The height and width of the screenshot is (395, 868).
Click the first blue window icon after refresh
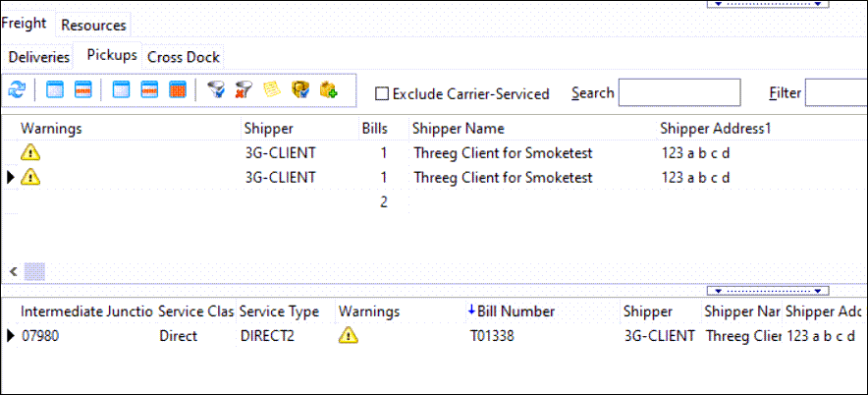click(55, 90)
